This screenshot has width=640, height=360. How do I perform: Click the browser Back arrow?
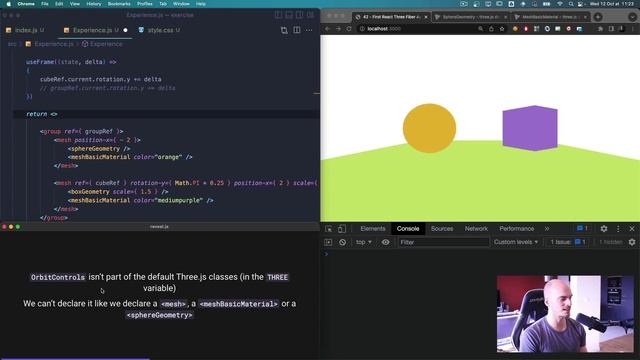(x=327, y=29)
